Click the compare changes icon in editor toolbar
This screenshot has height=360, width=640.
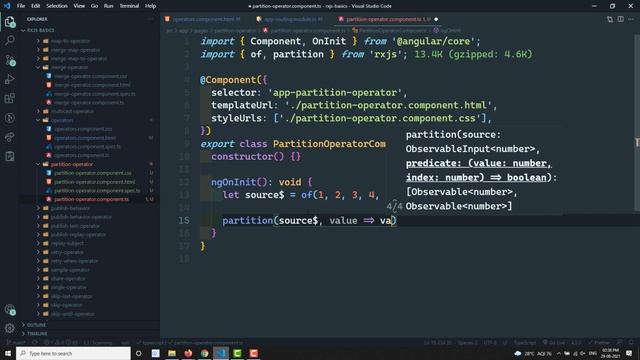610,19
